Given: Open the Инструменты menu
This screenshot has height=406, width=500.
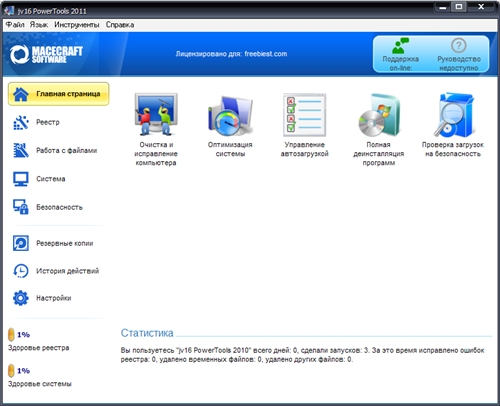Looking at the screenshot, I should click(x=77, y=25).
